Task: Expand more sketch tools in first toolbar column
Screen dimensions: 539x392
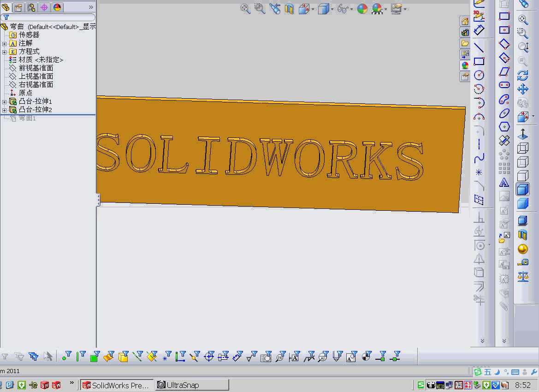Action: (482, 341)
